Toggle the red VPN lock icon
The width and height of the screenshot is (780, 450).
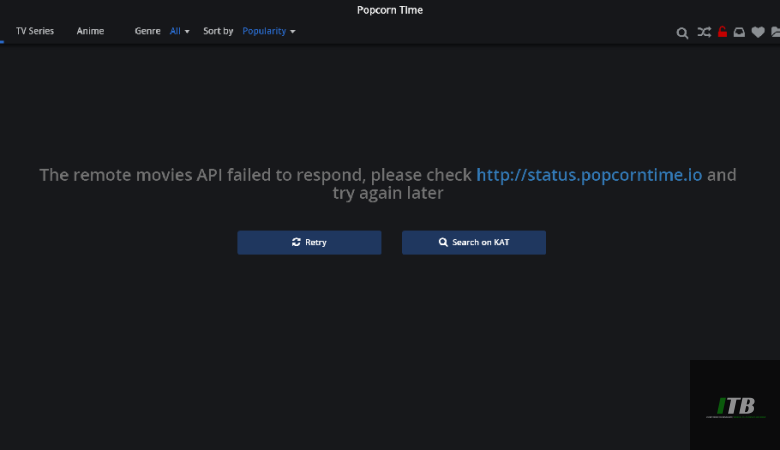[x=722, y=32]
